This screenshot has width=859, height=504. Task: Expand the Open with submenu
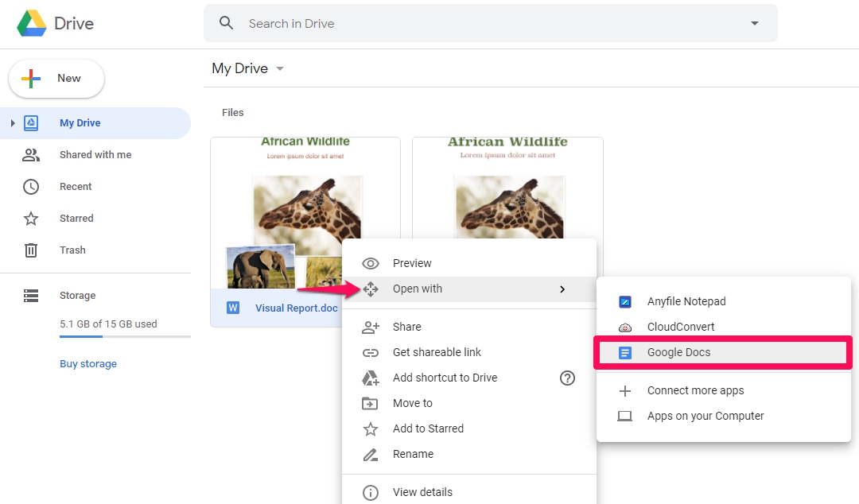pos(562,289)
